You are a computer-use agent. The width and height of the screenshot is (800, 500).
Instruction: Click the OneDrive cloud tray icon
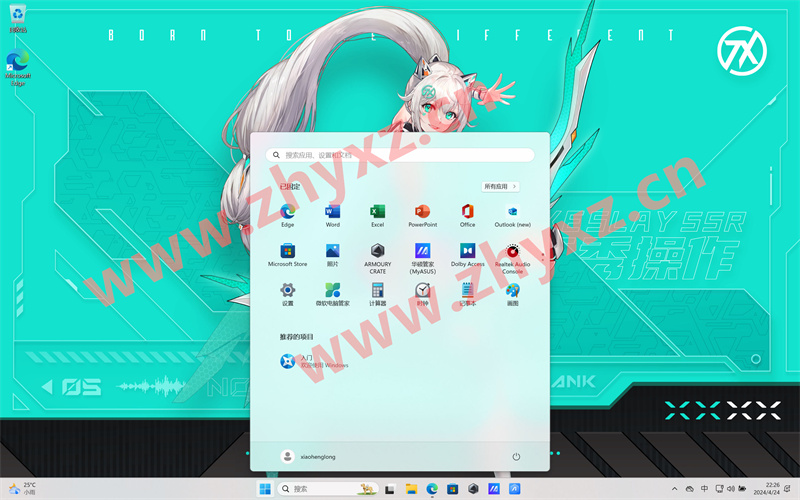(689, 489)
